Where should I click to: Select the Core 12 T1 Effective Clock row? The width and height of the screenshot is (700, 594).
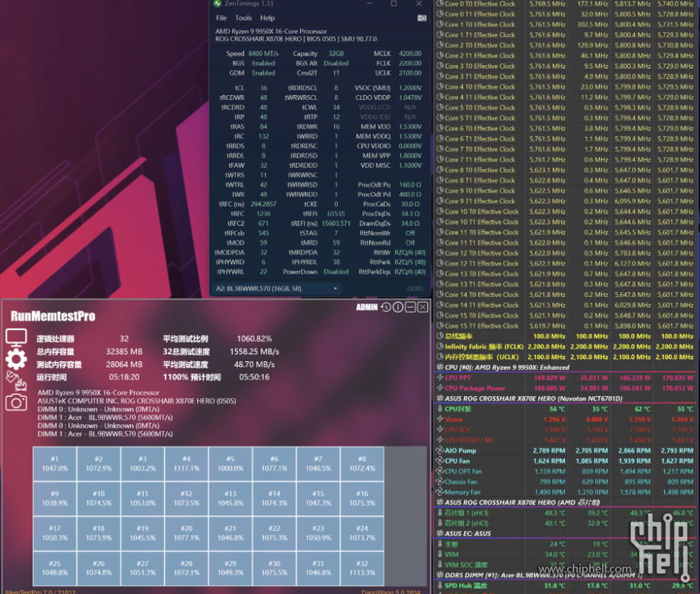click(x=566, y=263)
